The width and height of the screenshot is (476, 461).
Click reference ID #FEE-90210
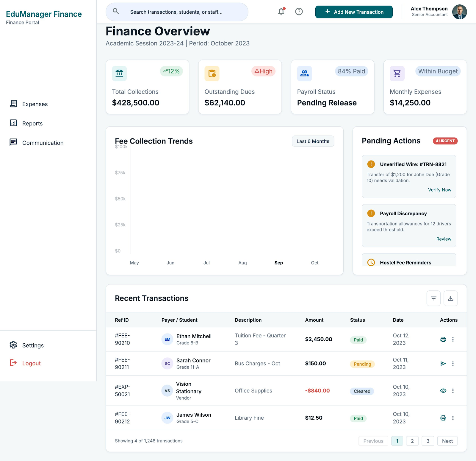pos(123,339)
